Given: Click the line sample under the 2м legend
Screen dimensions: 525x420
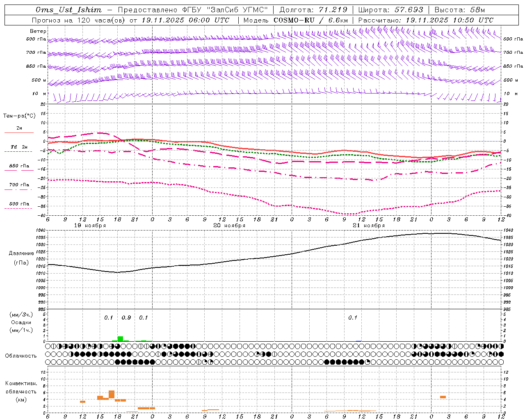Looking at the screenshot, I should pyautogui.click(x=19, y=133).
